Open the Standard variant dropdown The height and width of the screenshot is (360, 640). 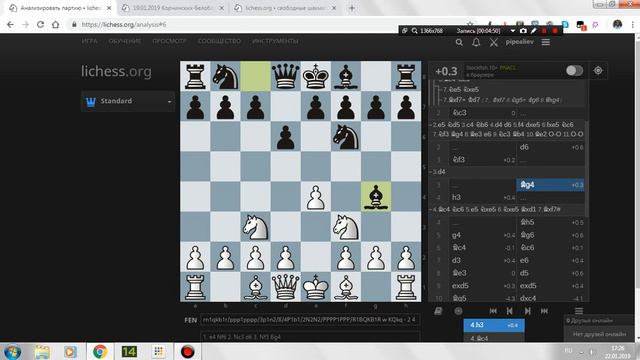click(128, 101)
